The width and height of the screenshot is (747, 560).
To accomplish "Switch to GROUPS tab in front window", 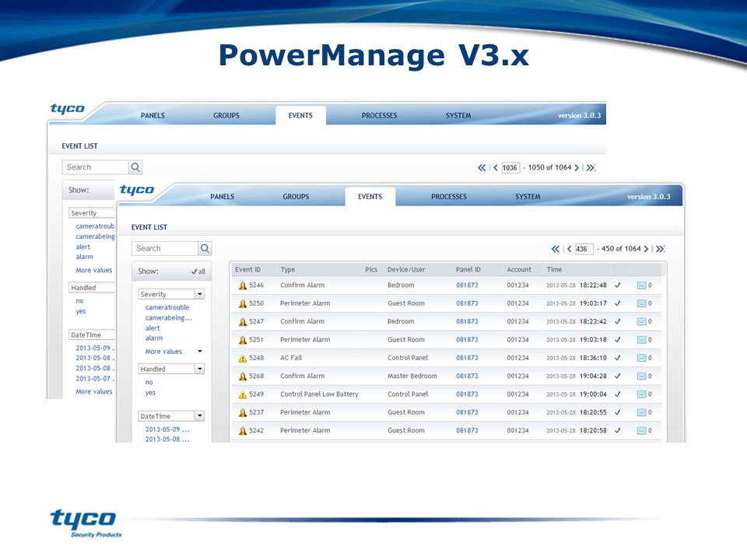I will pyautogui.click(x=296, y=197).
